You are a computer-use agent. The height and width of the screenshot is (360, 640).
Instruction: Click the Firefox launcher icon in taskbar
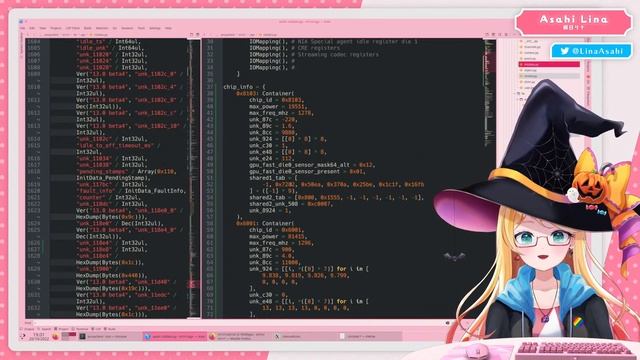[56, 336]
